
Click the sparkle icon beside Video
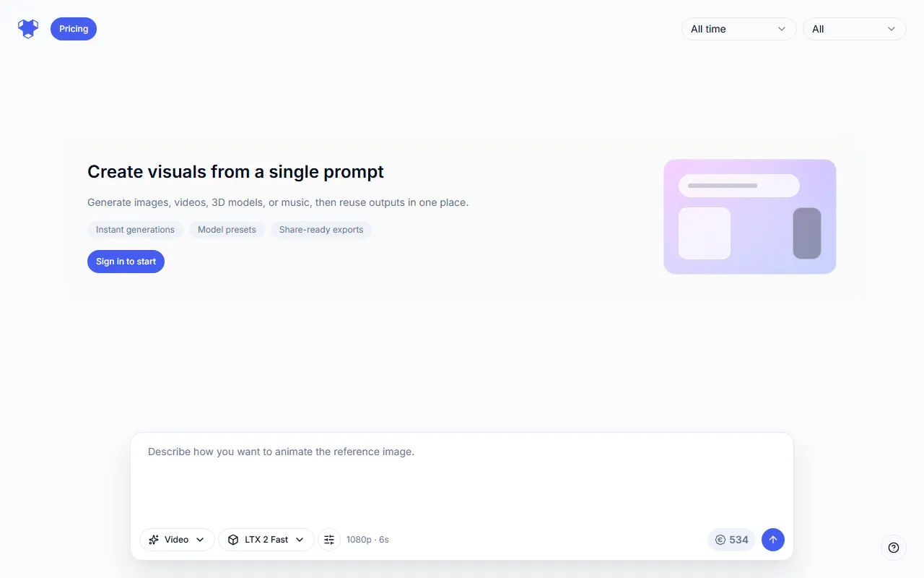coord(154,540)
